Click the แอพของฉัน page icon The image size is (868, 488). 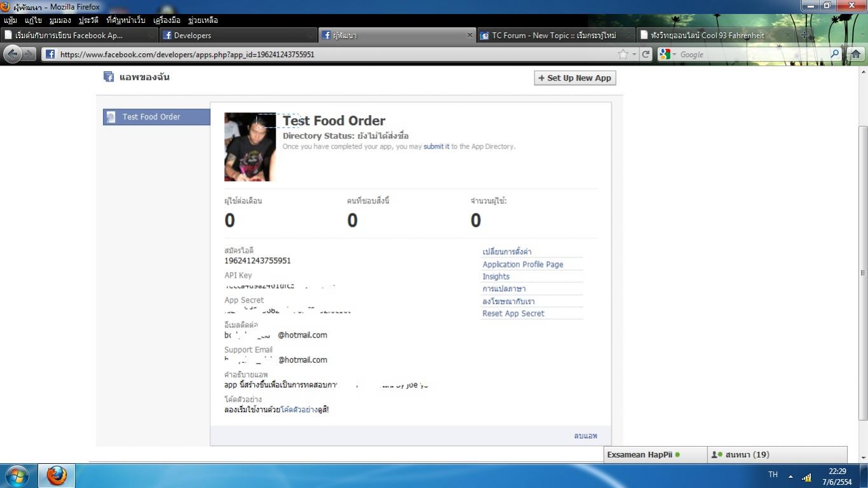pos(109,77)
